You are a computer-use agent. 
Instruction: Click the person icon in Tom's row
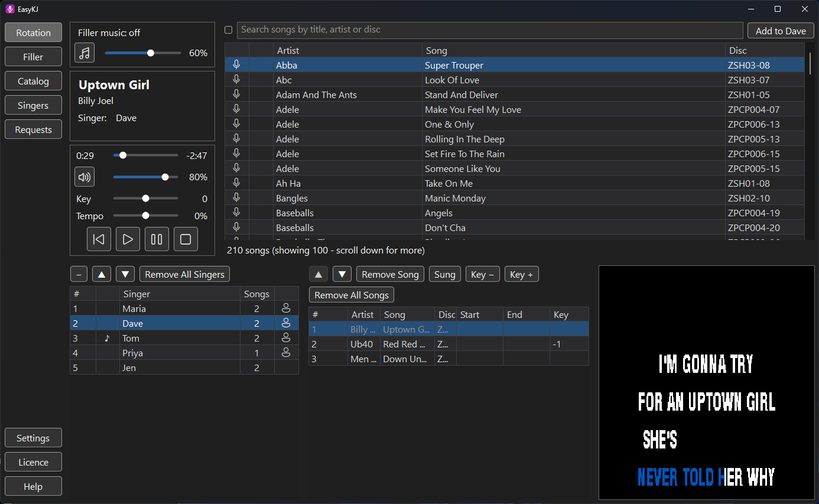pos(286,338)
